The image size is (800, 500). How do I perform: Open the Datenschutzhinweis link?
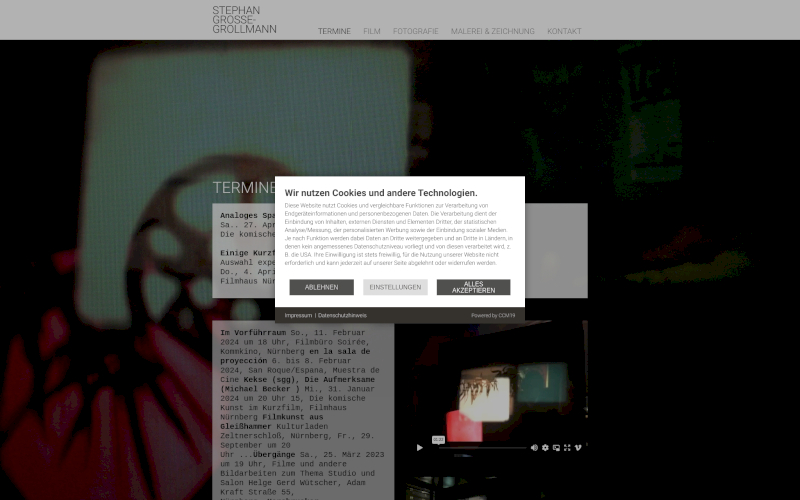point(342,315)
